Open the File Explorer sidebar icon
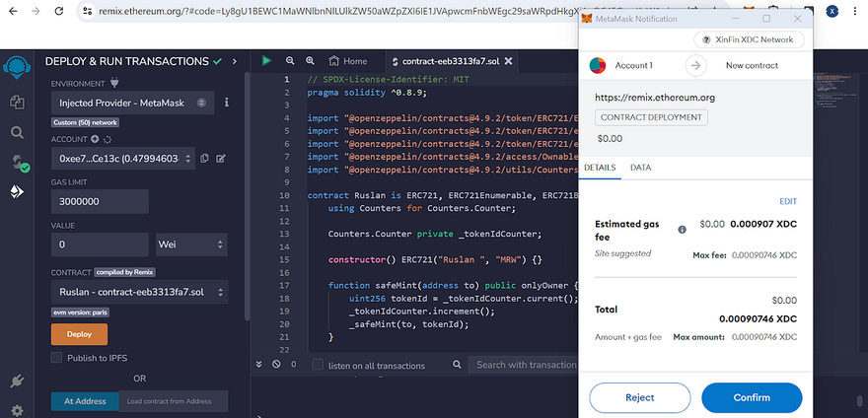The height and width of the screenshot is (418, 868). 17,102
